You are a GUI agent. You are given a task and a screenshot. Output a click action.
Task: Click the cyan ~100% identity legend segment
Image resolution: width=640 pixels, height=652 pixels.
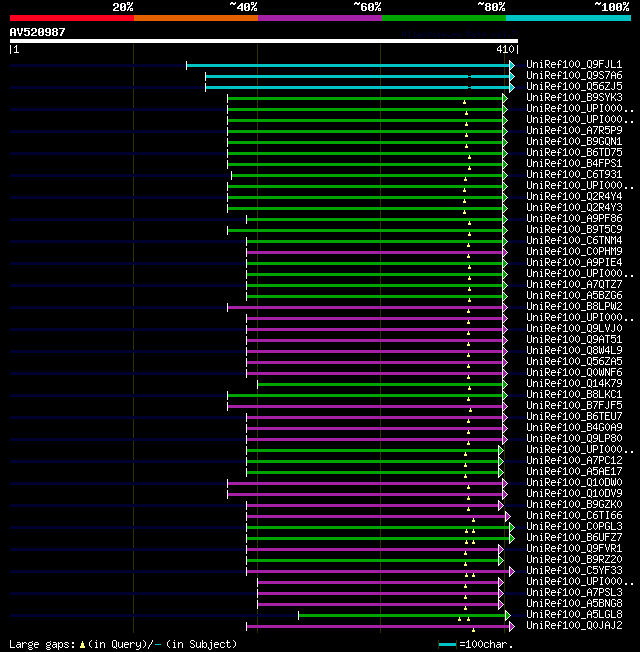[568, 18]
